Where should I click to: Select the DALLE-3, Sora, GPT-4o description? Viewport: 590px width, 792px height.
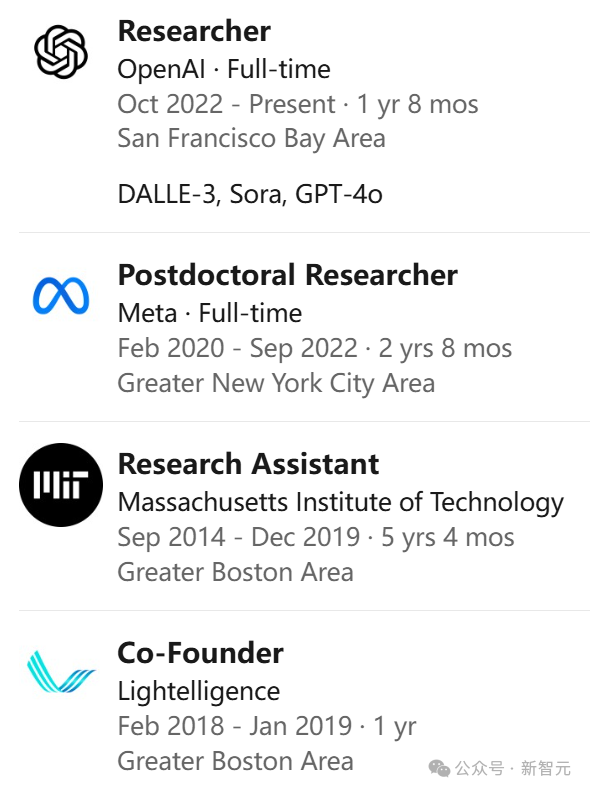pyautogui.click(x=250, y=194)
